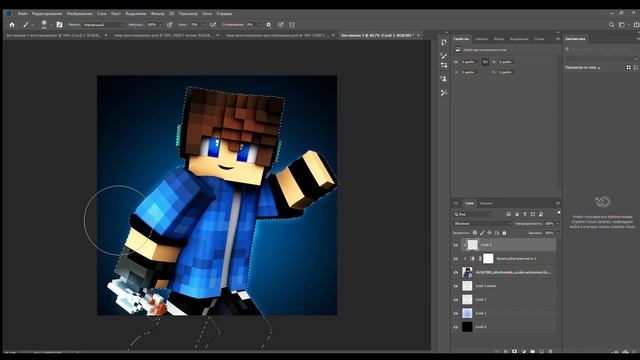Open the Brush tool preset picker

pyautogui.click(x=27, y=25)
